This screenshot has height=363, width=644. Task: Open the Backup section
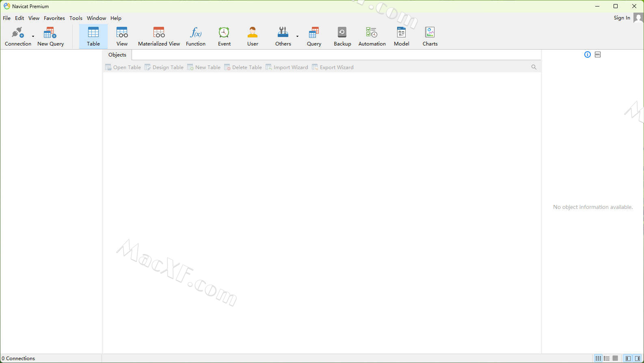pos(342,36)
